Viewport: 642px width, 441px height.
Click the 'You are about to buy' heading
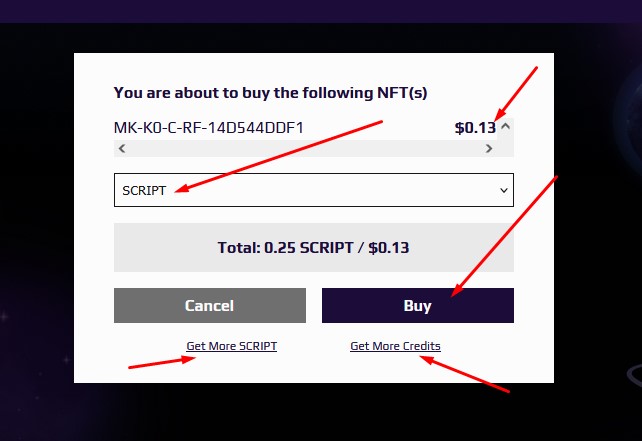click(270, 93)
